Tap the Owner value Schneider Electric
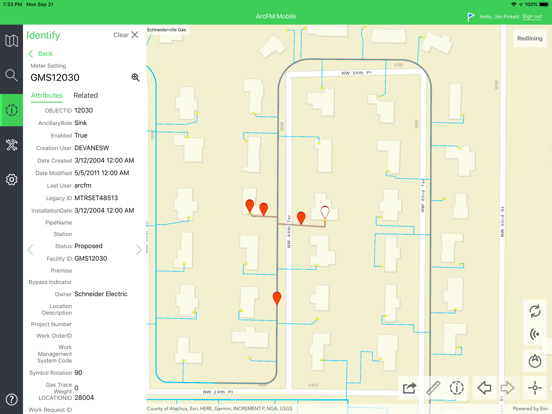The height and width of the screenshot is (414, 552). 101,294
